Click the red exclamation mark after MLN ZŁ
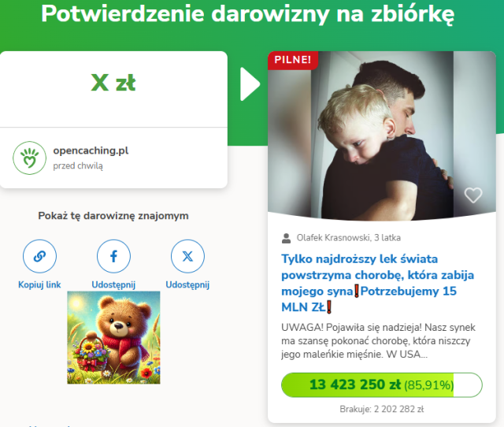Screen dimensions: 504x427 [x=329, y=307]
